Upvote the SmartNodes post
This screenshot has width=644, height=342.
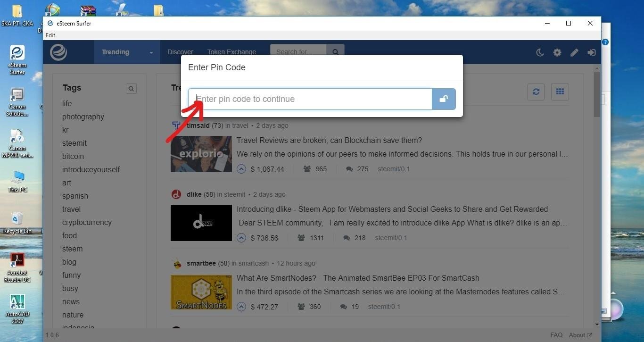point(241,307)
